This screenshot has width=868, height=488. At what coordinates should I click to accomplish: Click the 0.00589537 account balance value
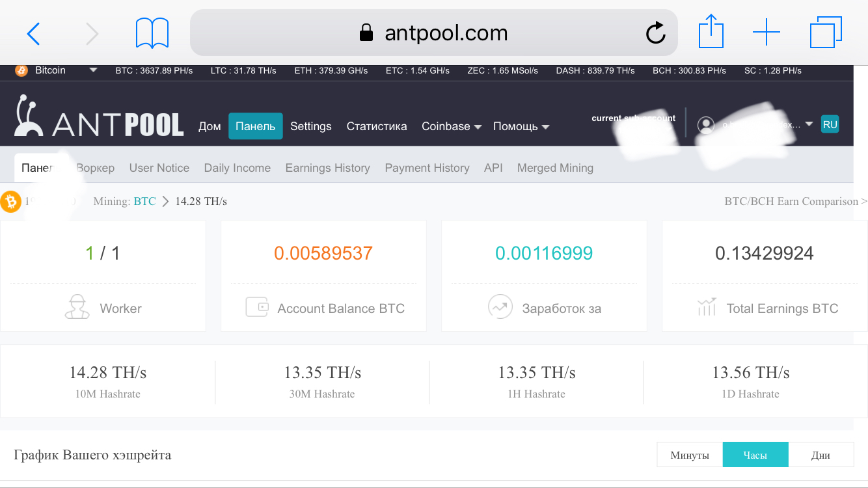click(x=323, y=253)
